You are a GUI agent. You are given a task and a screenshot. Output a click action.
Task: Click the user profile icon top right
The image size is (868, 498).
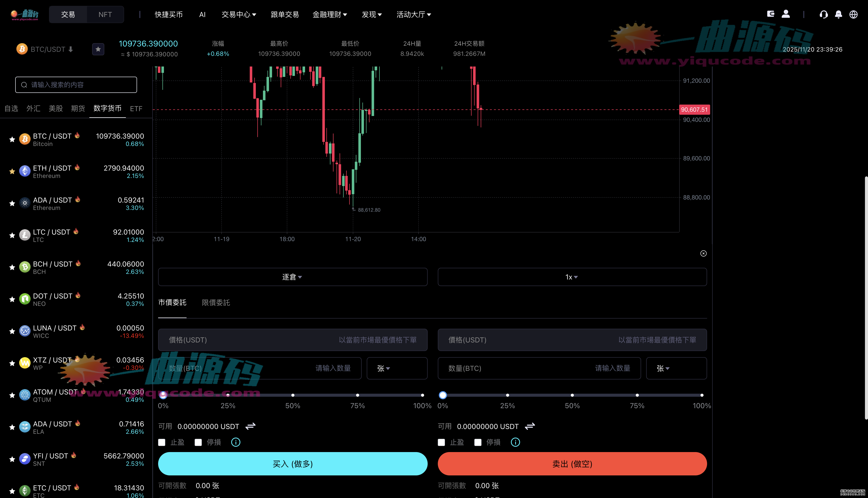786,14
